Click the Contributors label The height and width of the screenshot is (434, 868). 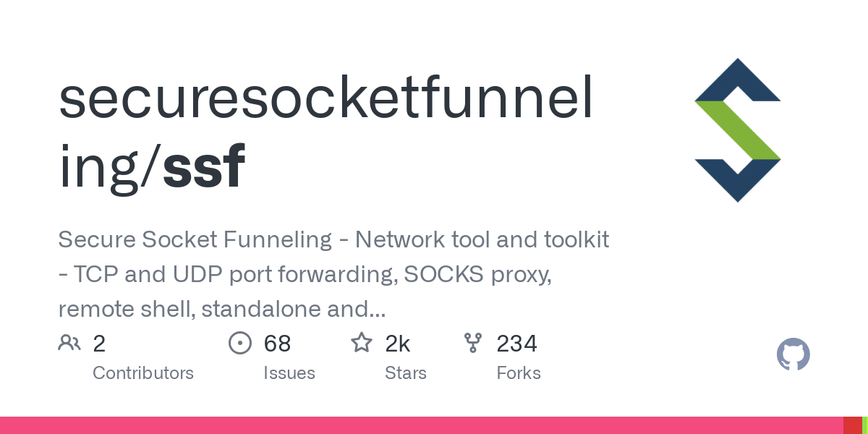pyautogui.click(x=143, y=373)
